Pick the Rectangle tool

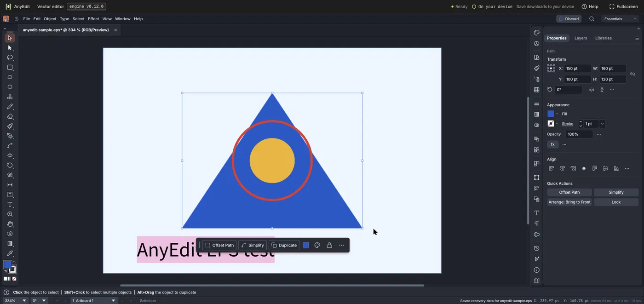[10, 67]
